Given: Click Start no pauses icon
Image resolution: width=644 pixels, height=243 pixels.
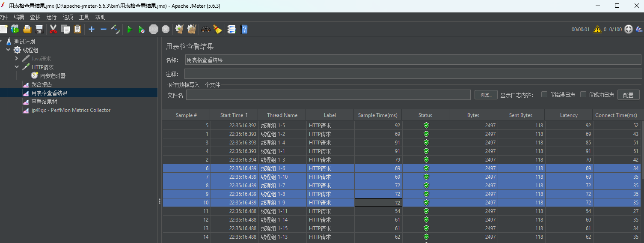Looking at the screenshot, I should coord(142,29).
